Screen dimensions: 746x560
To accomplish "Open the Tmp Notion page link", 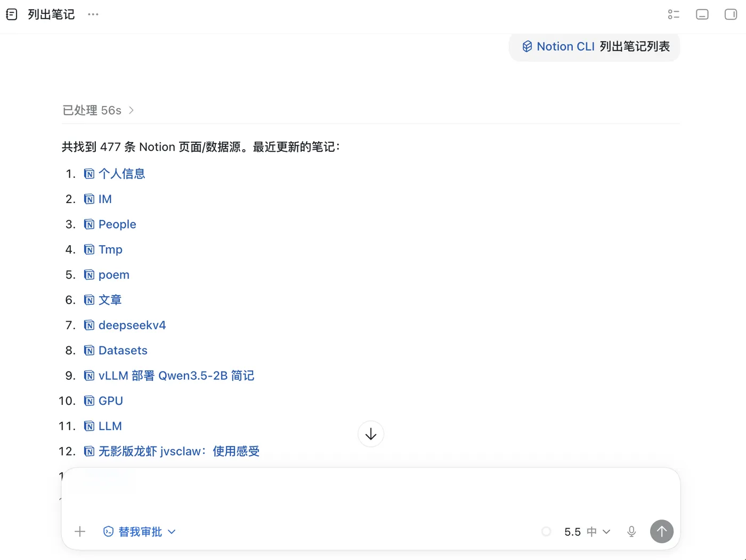I will [x=110, y=249].
